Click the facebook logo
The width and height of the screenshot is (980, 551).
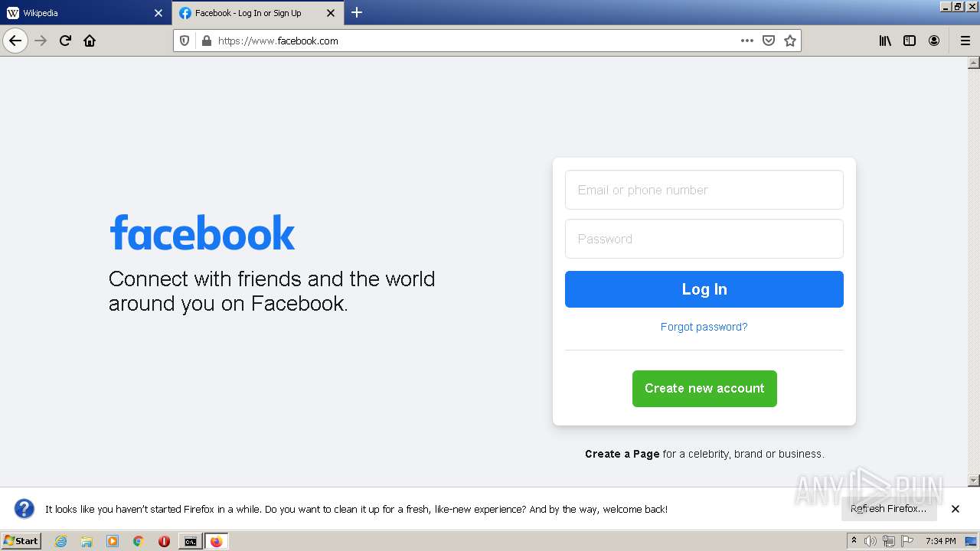(202, 233)
